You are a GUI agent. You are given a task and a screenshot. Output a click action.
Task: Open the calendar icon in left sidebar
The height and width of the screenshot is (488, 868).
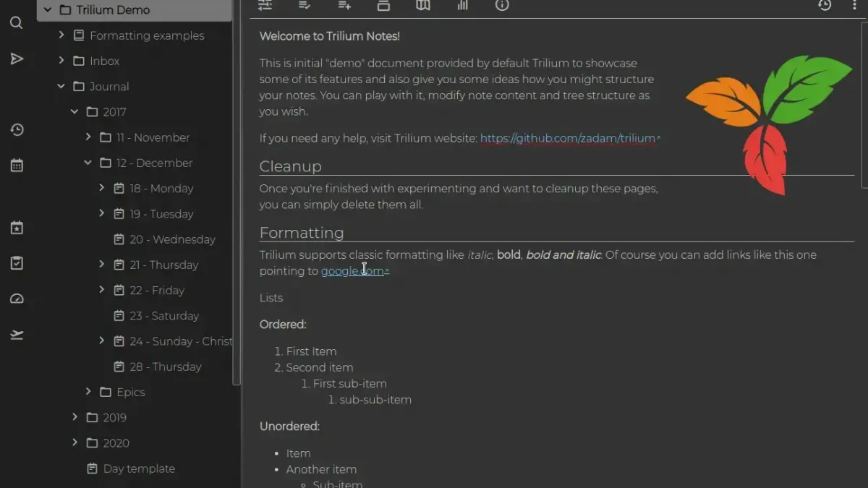point(17,166)
